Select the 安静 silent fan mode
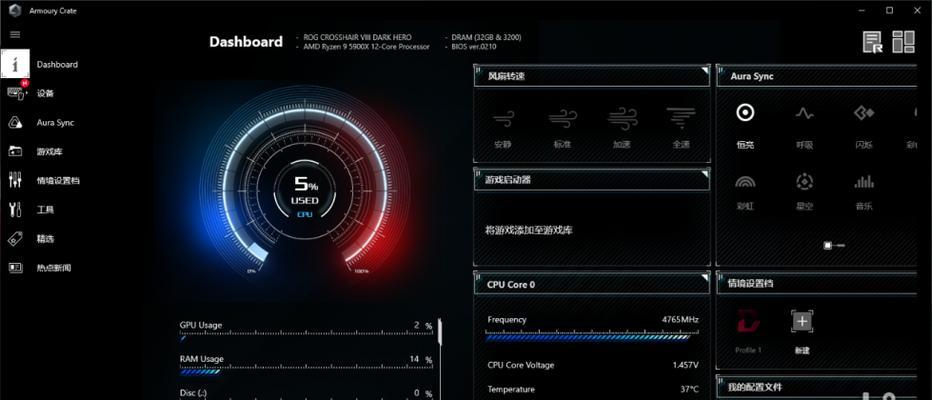Viewport: 932px width, 400px height. pyautogui.click(x=503, y=127)
